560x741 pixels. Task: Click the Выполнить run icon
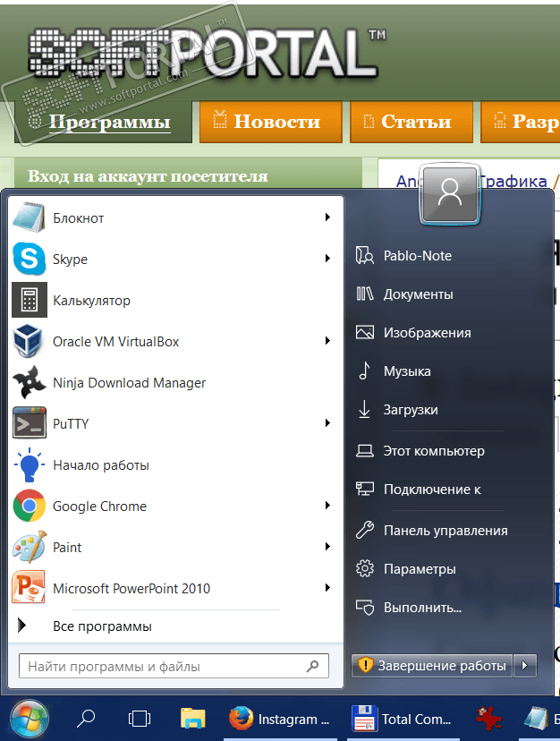[364, 608]
